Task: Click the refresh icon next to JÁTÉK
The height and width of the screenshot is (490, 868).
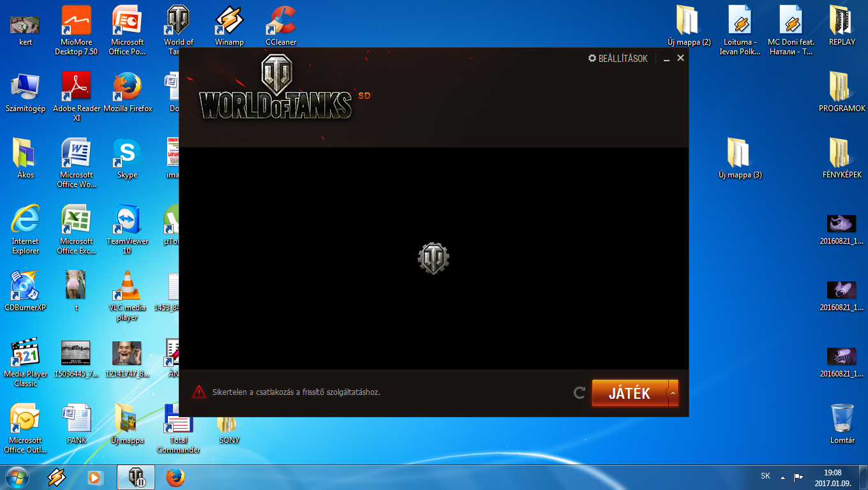Action: coord(580,393)
